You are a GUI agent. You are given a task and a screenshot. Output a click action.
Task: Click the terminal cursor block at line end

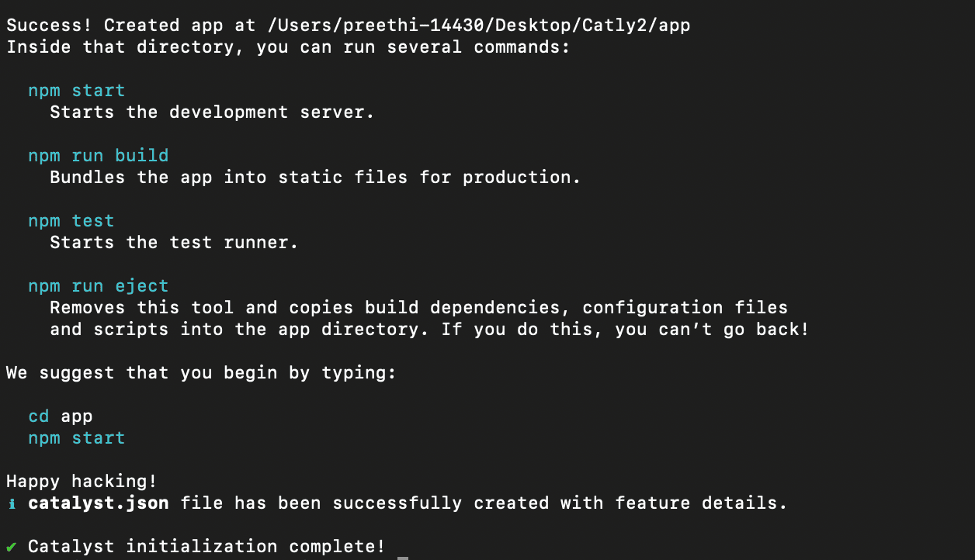click(x=402, y=555)
